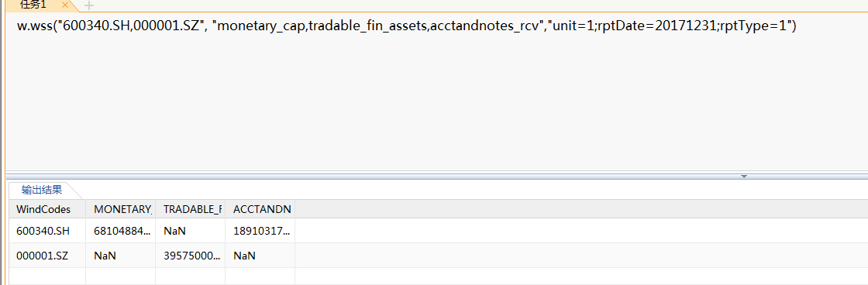The width and height of the screenshot is (868, 285).
Task: Add a new task tab
Action: (88, 5)
